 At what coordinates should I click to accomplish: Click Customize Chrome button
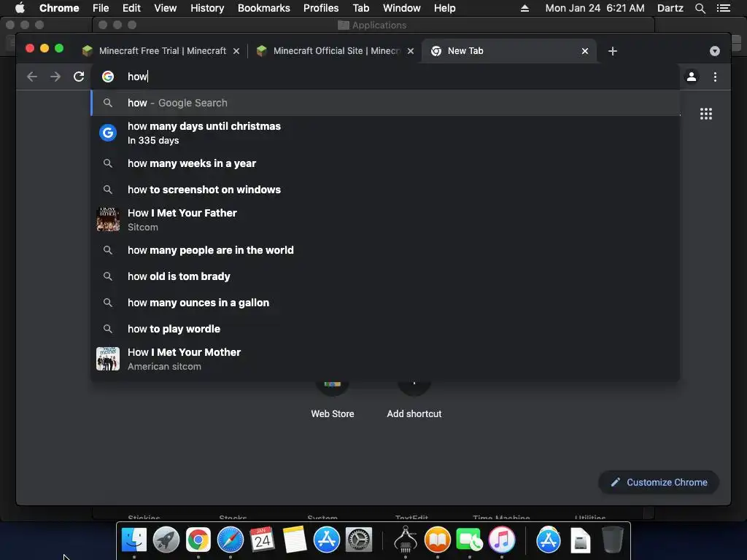coord(659,483)
